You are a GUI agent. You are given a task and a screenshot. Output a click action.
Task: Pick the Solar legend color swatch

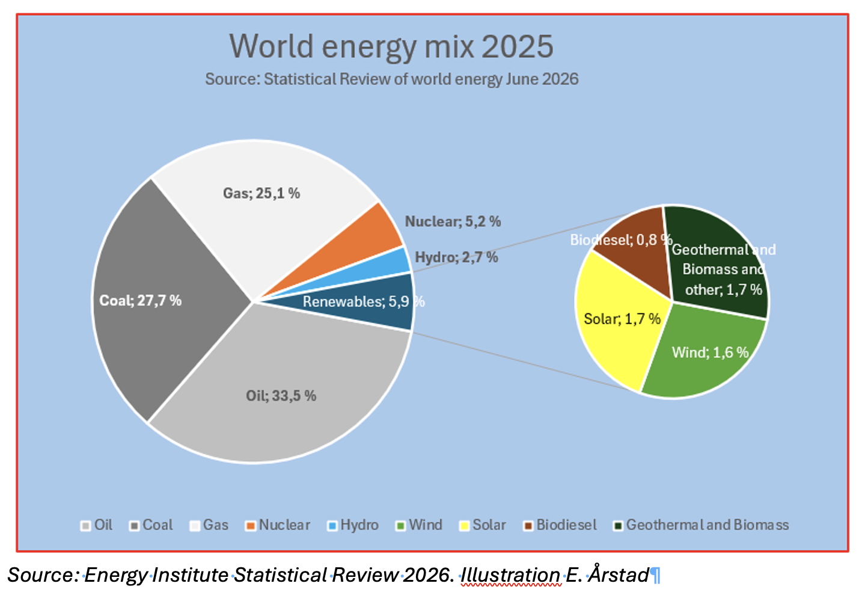(x=464, y=526)
